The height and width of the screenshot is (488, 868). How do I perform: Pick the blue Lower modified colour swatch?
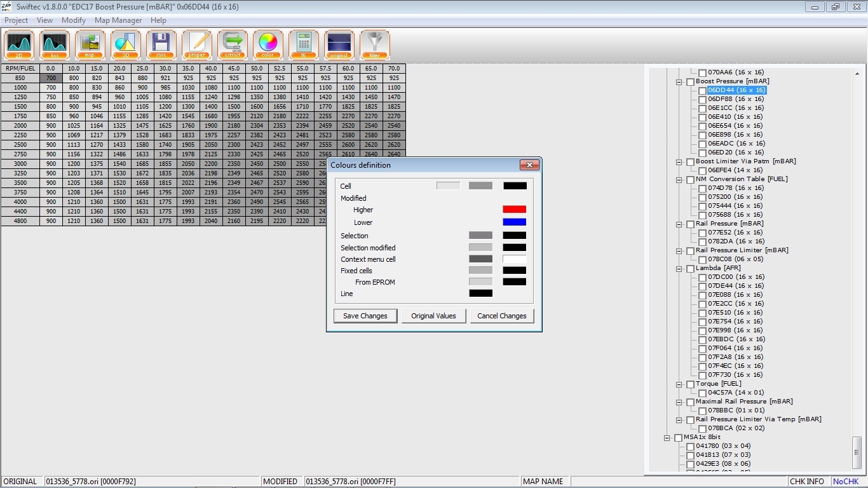(515, 222)
